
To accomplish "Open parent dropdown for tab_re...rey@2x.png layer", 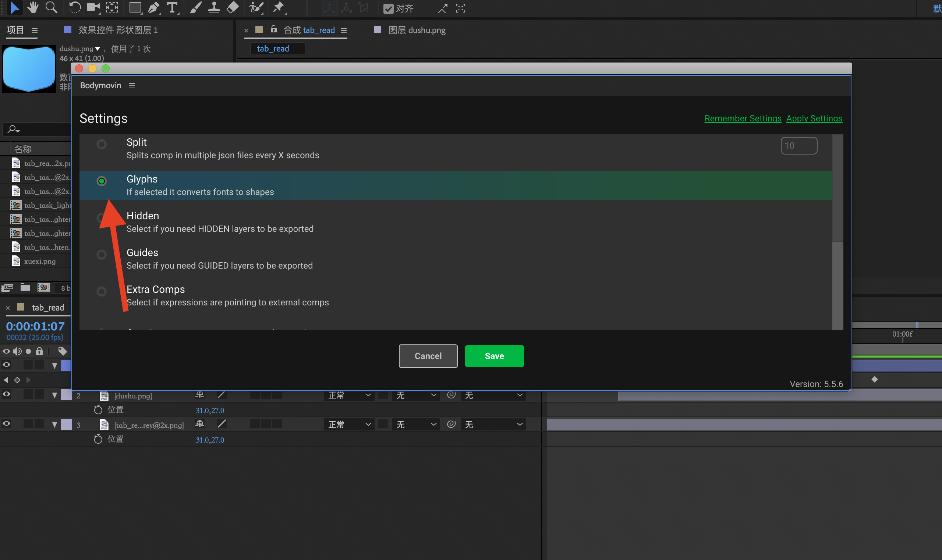I will (493, 425).
